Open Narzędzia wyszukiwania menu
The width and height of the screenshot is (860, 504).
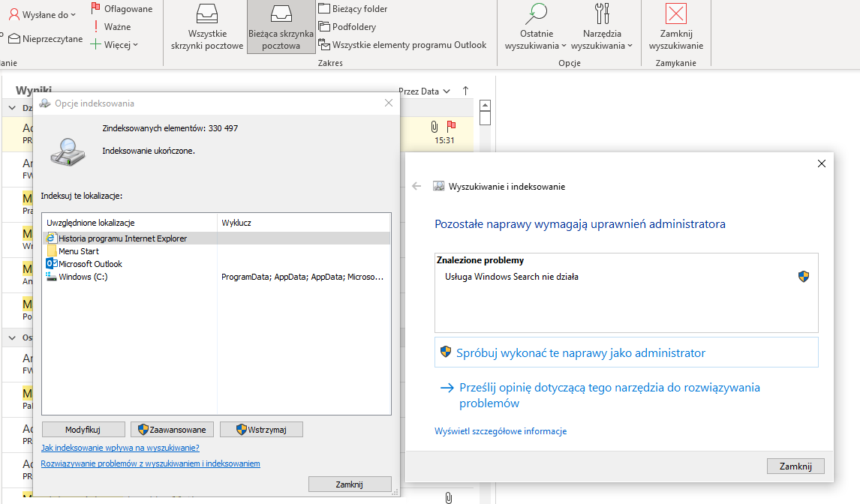[602, 27]
